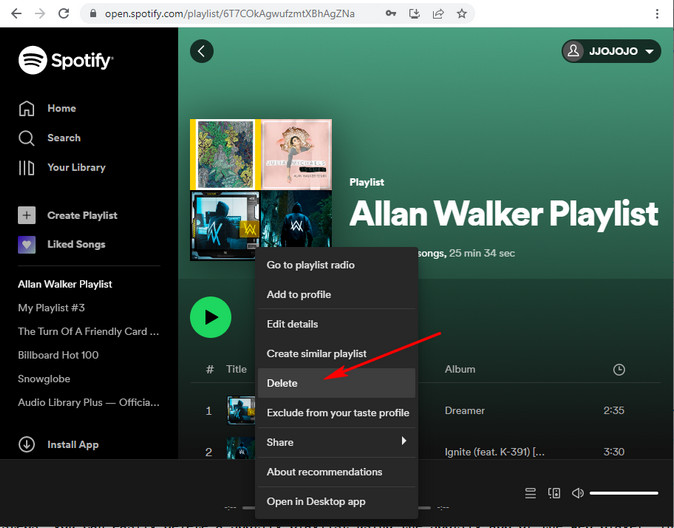
Task: Open Liked Songs heart icon
Action: point(27,245)
